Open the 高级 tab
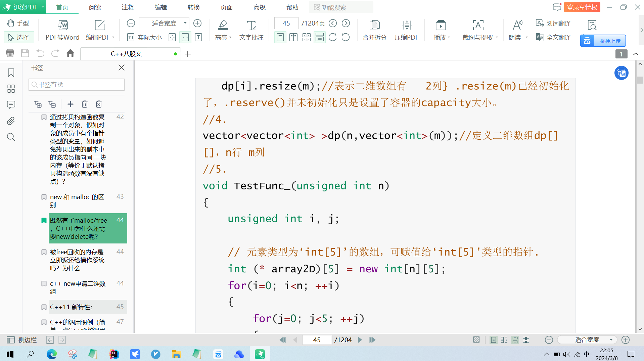 [260, 7]
